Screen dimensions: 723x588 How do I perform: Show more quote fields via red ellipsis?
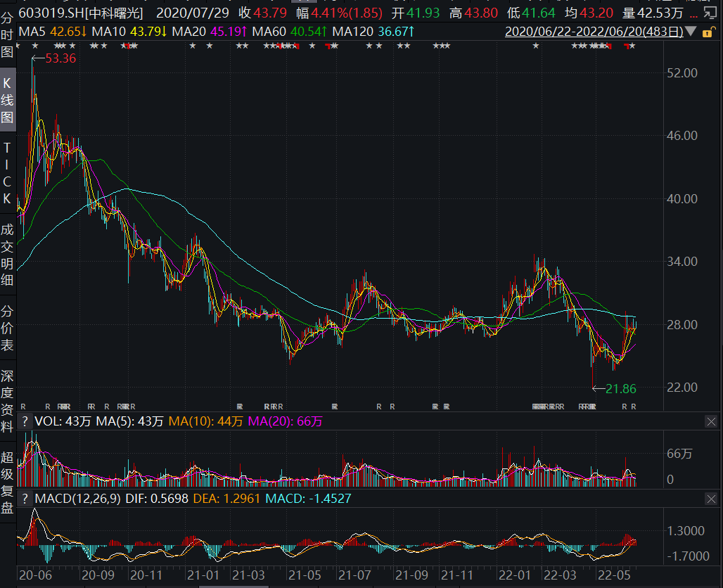pyautogui.click(x=693, y=14)
